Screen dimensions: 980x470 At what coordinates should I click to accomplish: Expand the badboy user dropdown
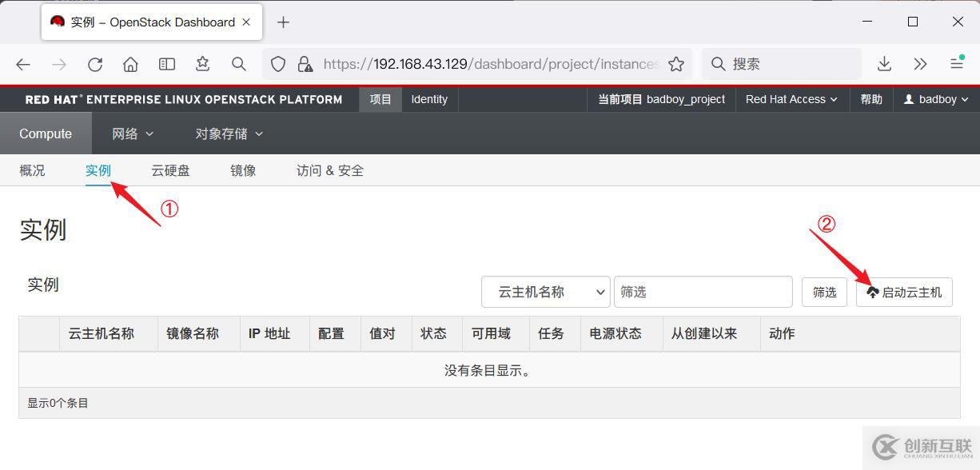936,99
